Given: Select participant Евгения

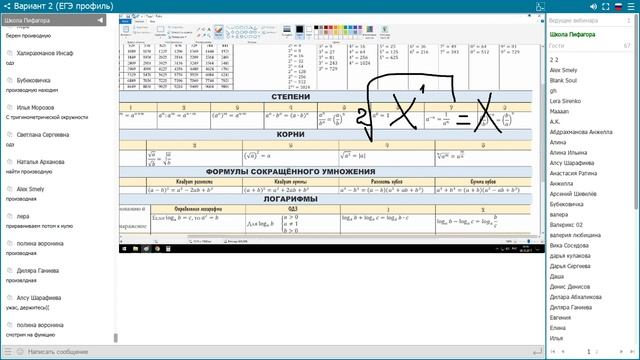Looking at the screenshot, I should tap(560, 318).
